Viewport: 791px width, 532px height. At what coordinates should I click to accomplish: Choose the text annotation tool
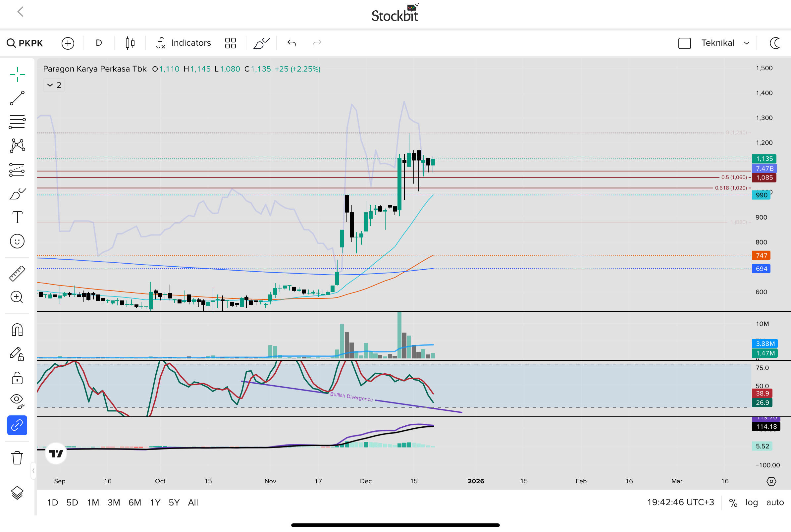(x=17, y=217)
